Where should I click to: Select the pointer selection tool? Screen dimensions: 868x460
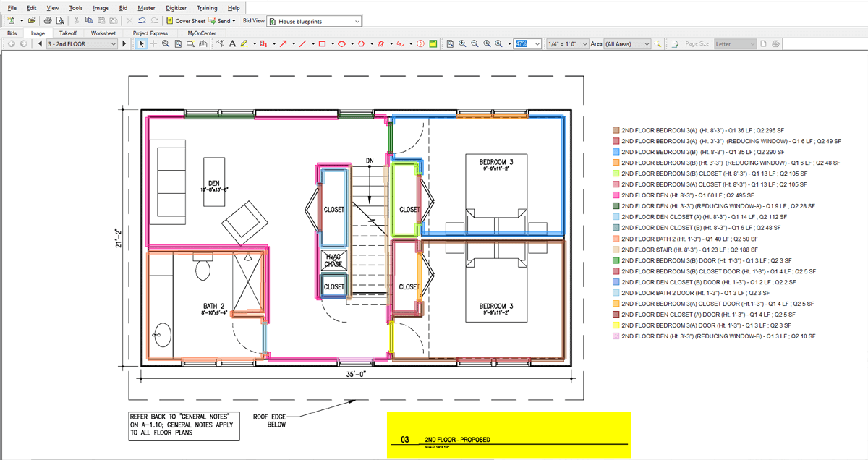[x=142, y=44]
